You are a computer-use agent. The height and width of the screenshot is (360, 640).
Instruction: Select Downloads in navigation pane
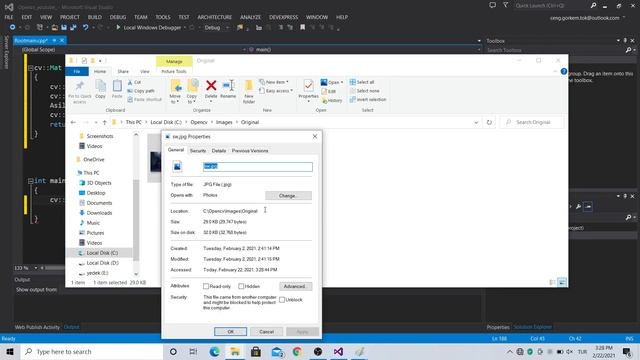[99, 213]
